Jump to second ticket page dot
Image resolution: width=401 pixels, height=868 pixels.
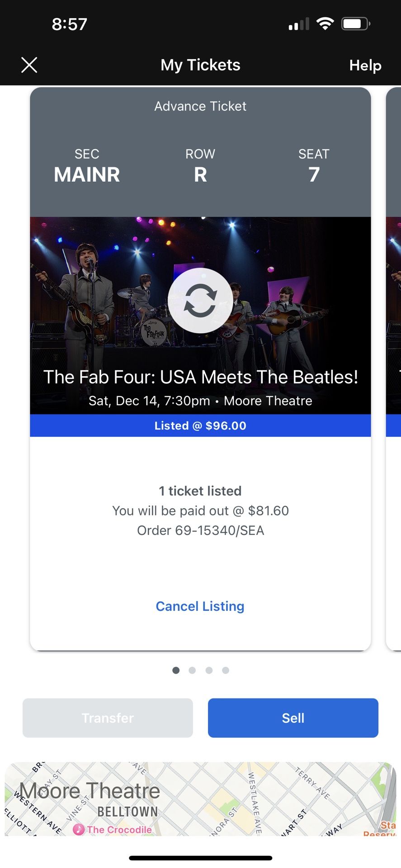pyautogui.click(x=192, y=670)
